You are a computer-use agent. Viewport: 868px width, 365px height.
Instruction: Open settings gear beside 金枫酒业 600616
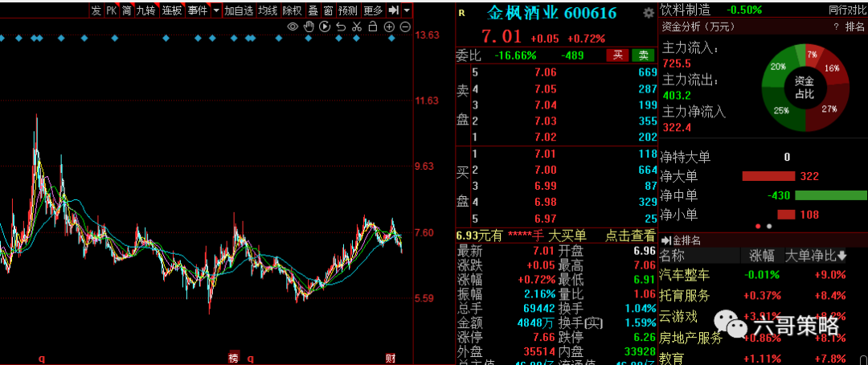point(649,14)
